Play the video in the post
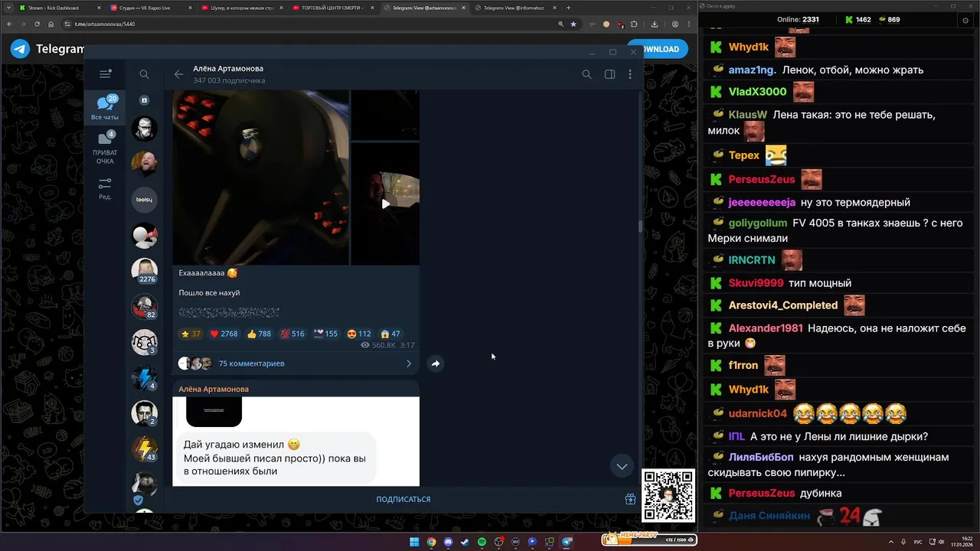Image resolution: width=980 pixels, height=551 pixels. [x=385, y=204]
